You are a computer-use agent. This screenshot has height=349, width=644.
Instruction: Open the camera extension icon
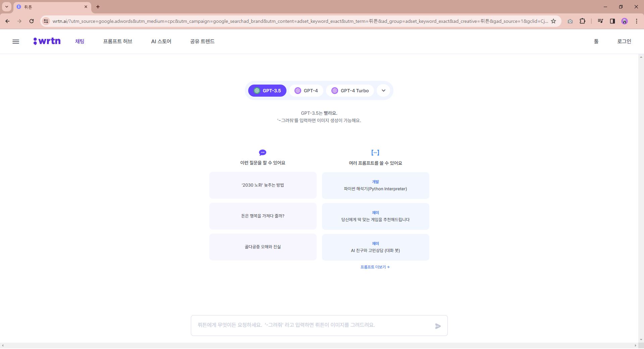570,21
